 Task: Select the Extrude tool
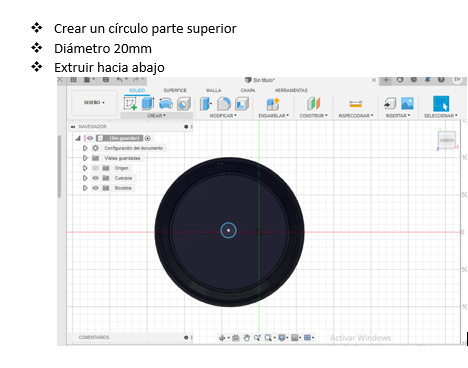click(148, 104)
